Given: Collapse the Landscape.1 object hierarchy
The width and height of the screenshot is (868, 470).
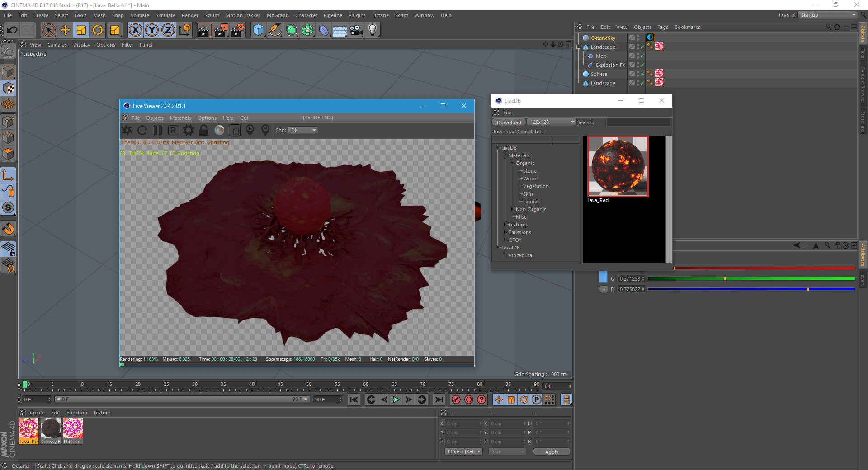Looking at the screenshot, I should point(579,47).
